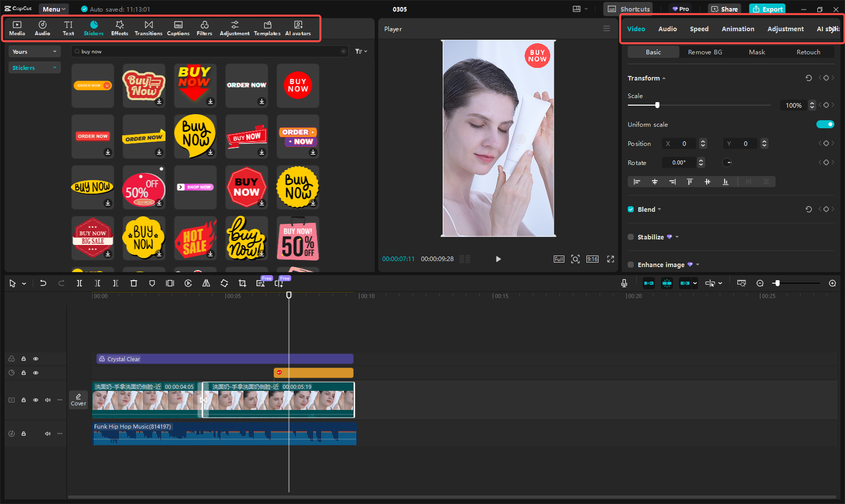Hide the video track with the eye toggle
Screen dimensions: 845x504
coord(36,400)
